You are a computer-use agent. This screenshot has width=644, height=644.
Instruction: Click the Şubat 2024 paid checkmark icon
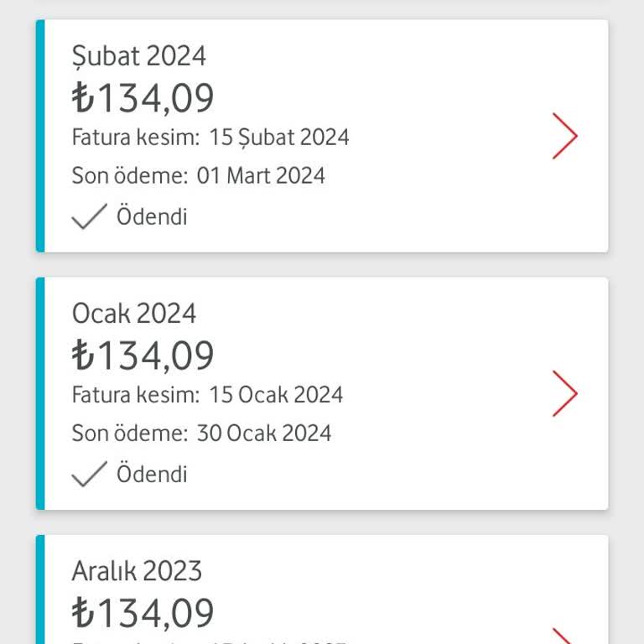(x=88, y=217)
